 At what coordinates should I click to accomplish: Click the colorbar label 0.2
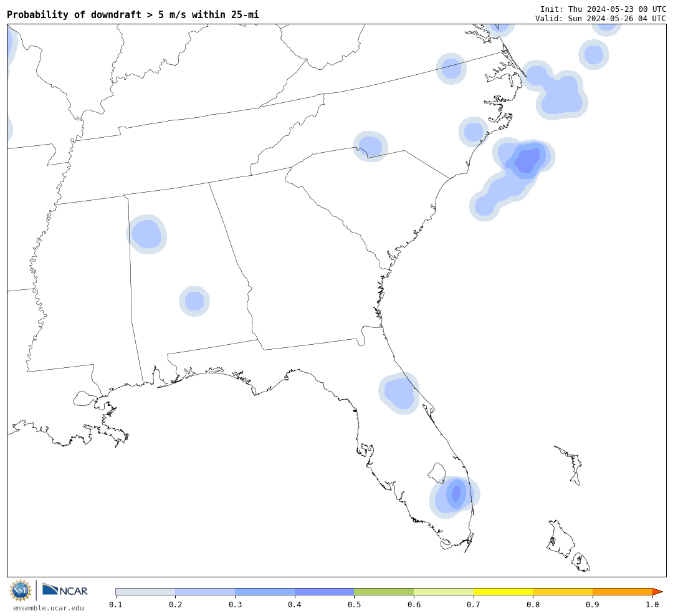tap(175, 605)
